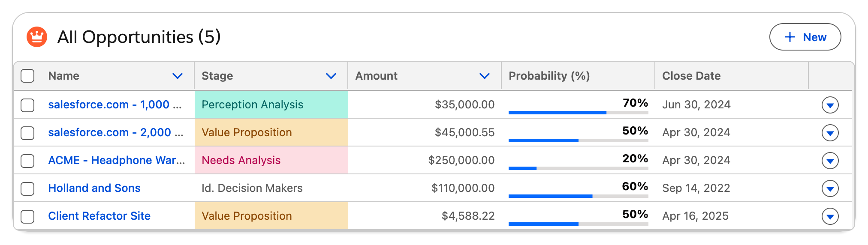
Task: Select the Holland and Sons row checkbox
Action: pos(28,188)
